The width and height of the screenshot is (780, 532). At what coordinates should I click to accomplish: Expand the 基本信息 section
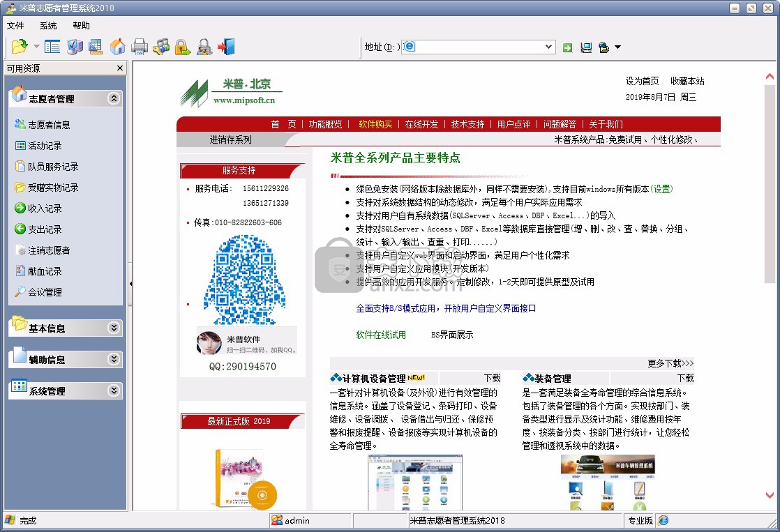(x=114, y=328)
